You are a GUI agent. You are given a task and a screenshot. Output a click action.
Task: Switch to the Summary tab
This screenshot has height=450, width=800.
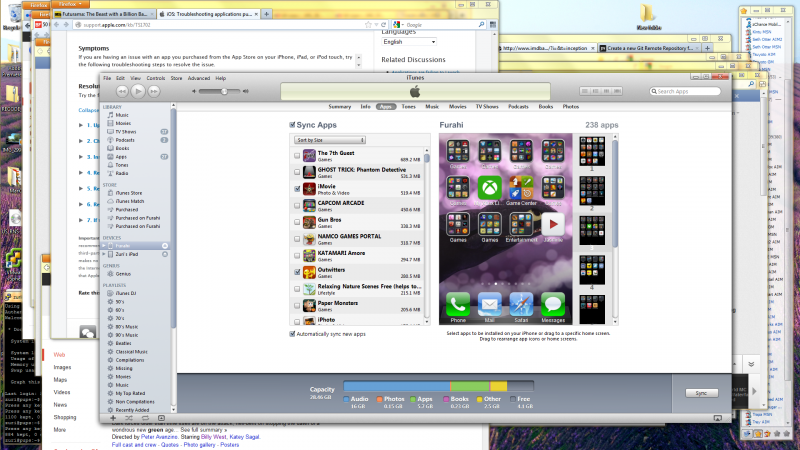339,106
